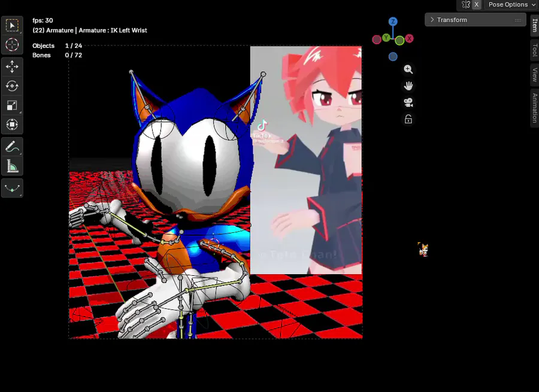Expand the Transform panel

(x=476, y=20)
